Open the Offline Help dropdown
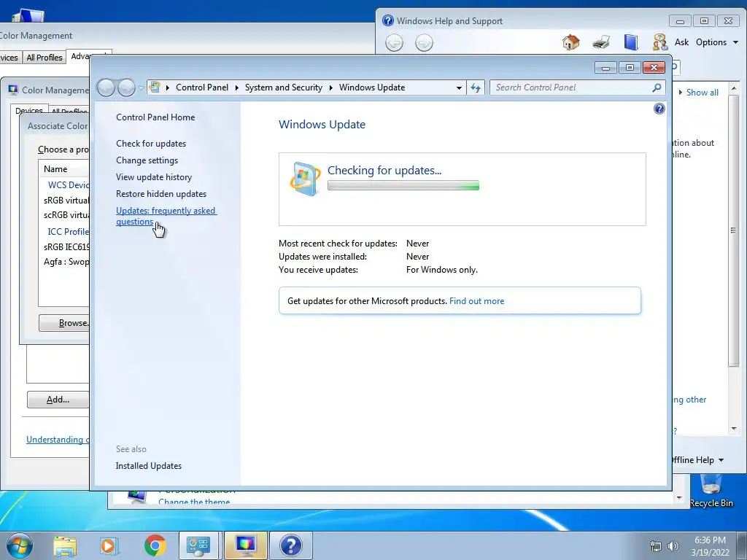The image size is (747, 560). (x=698, y=460)
